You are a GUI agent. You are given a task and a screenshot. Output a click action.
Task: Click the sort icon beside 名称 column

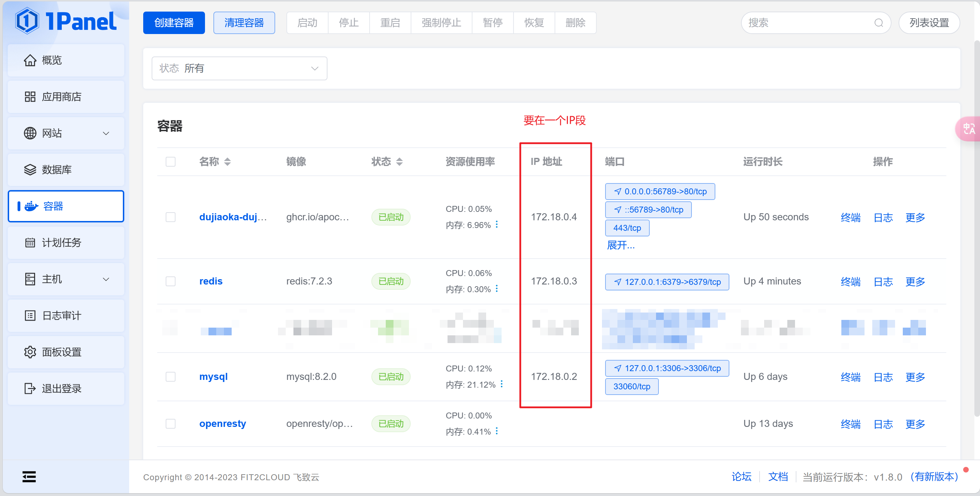coord(227,161)
